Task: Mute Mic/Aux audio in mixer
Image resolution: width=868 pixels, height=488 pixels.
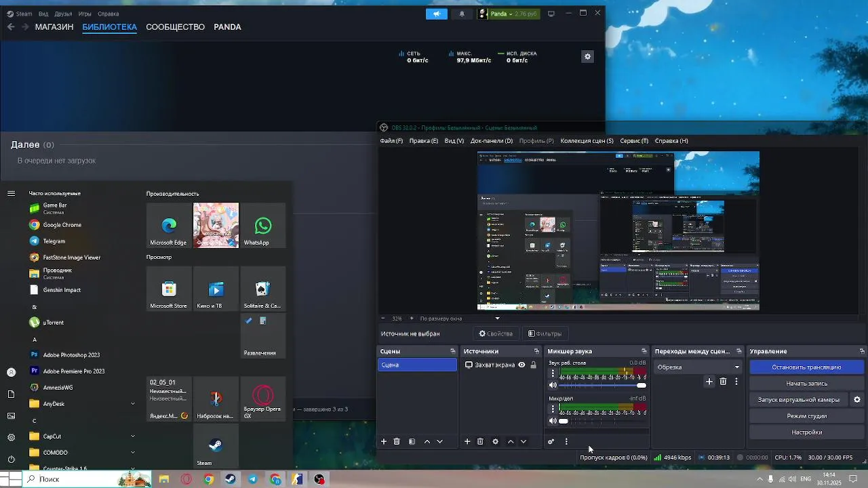Action: tap(553, 421)
